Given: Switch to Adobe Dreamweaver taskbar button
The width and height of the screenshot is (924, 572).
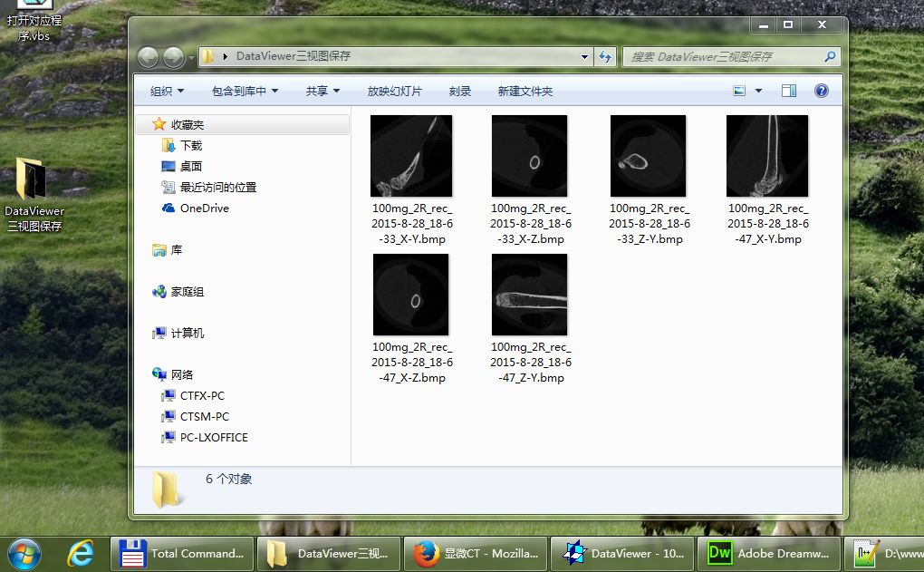Looking at the screenshot, I should (768, 554).
